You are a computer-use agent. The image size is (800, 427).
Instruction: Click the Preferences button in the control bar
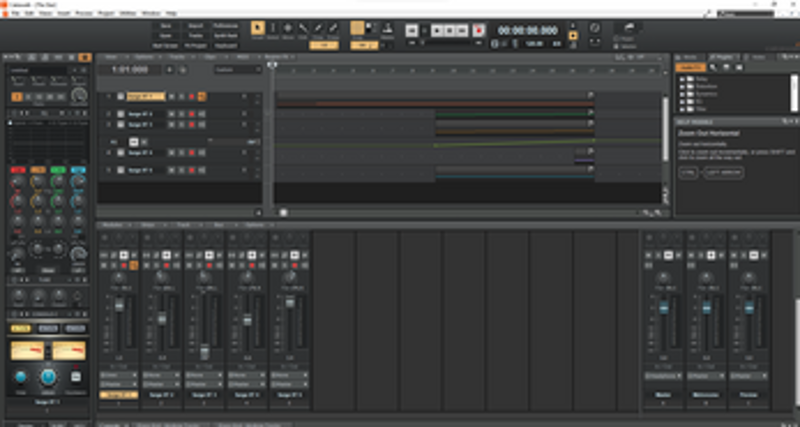(226, 26)
